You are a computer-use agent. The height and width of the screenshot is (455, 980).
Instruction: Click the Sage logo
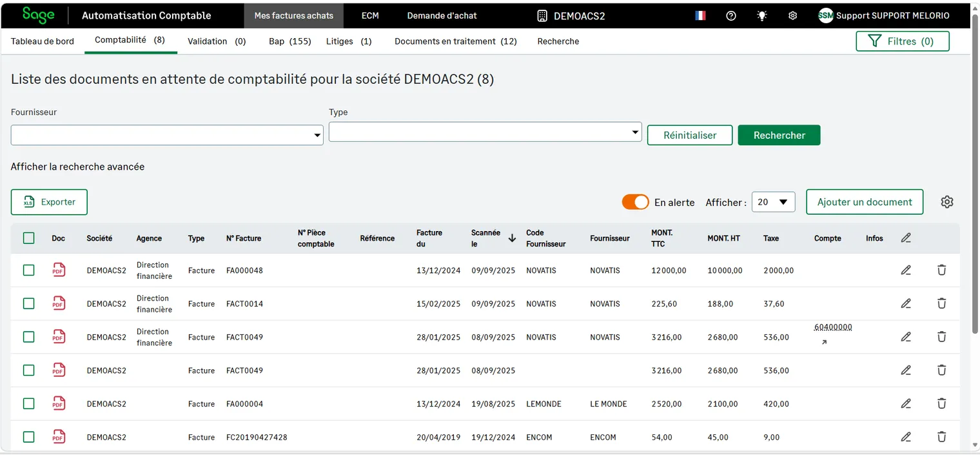(x=39, y=15)
